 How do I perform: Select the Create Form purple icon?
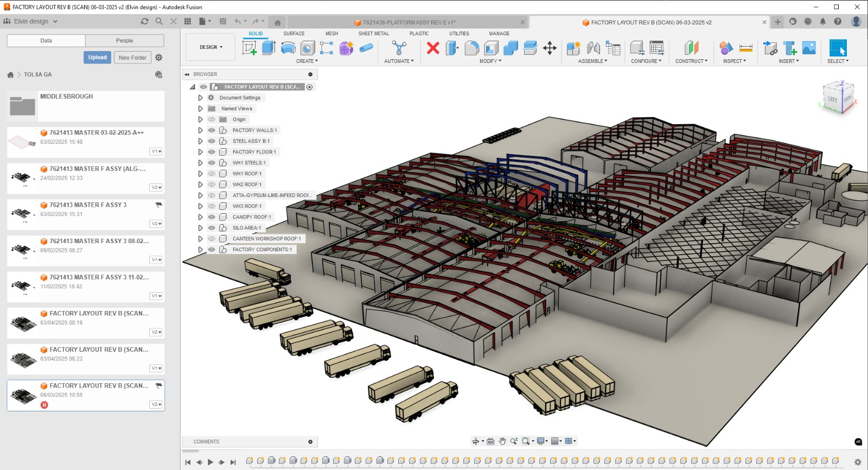pos(347,48)
